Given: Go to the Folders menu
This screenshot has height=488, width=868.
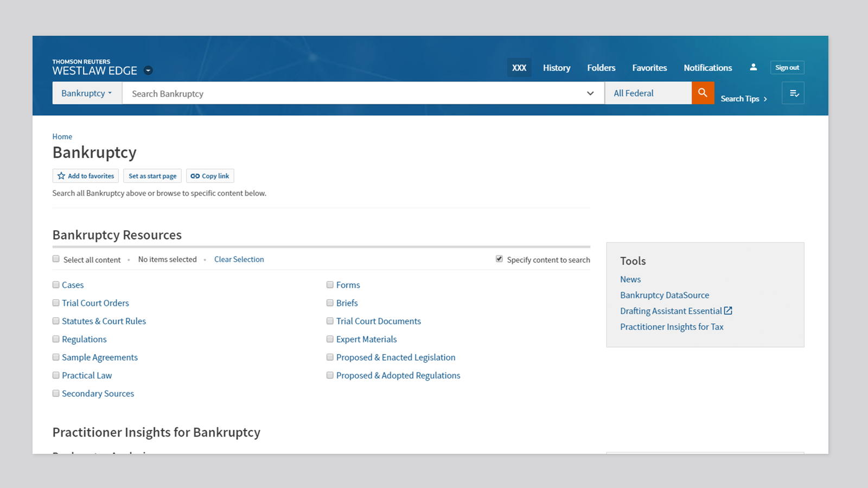Looking at the screenshot, I should [601, 68].
